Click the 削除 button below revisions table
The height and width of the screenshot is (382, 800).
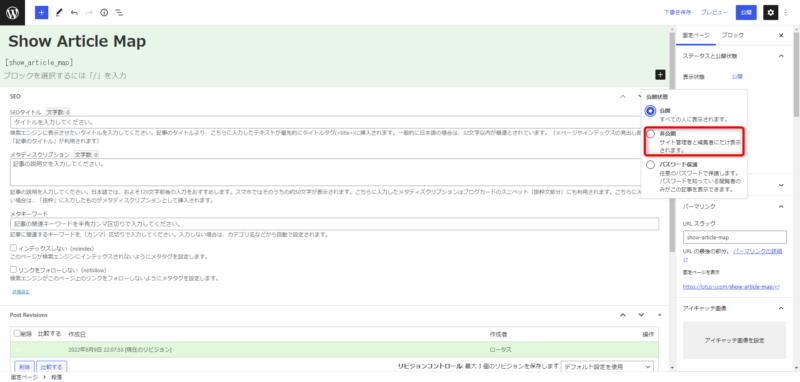(24, 367)
